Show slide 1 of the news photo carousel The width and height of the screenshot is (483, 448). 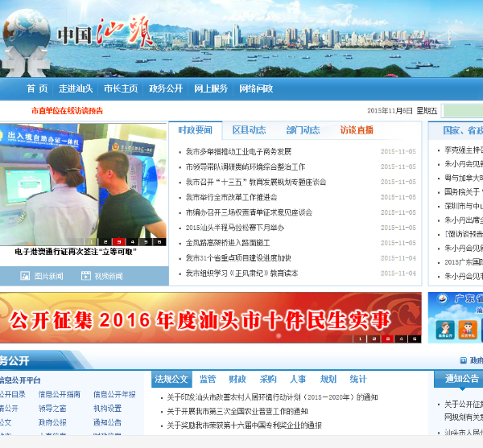[x=92, y=242]
